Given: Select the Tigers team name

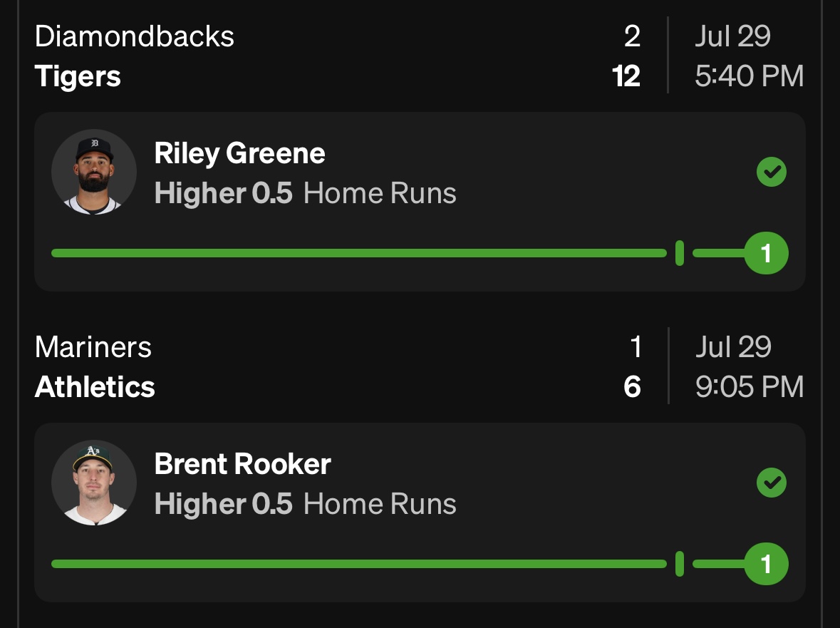Looking at the screenshot, I should pos(78,76).
